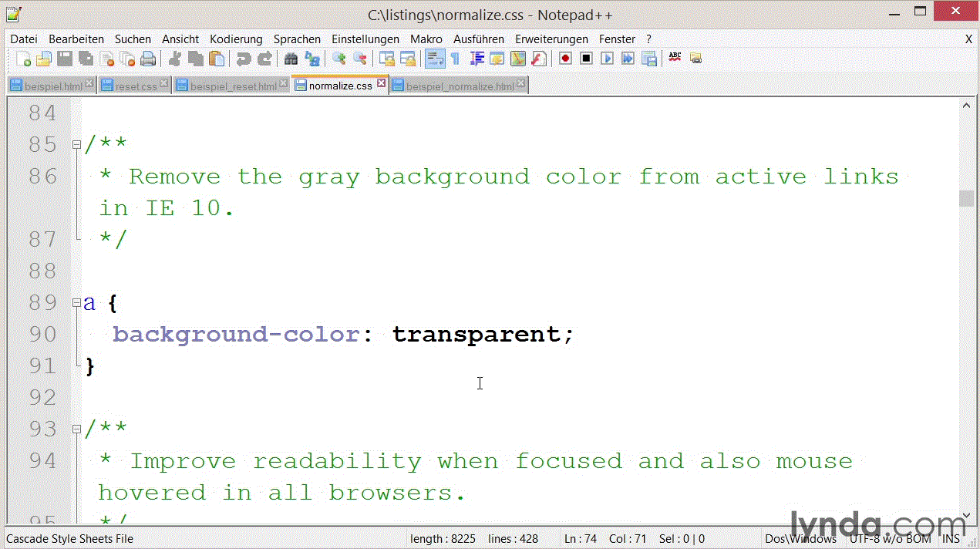Open the Erweiterungen menu
This screenshot has width=980, height=549.
coord(551,39)
